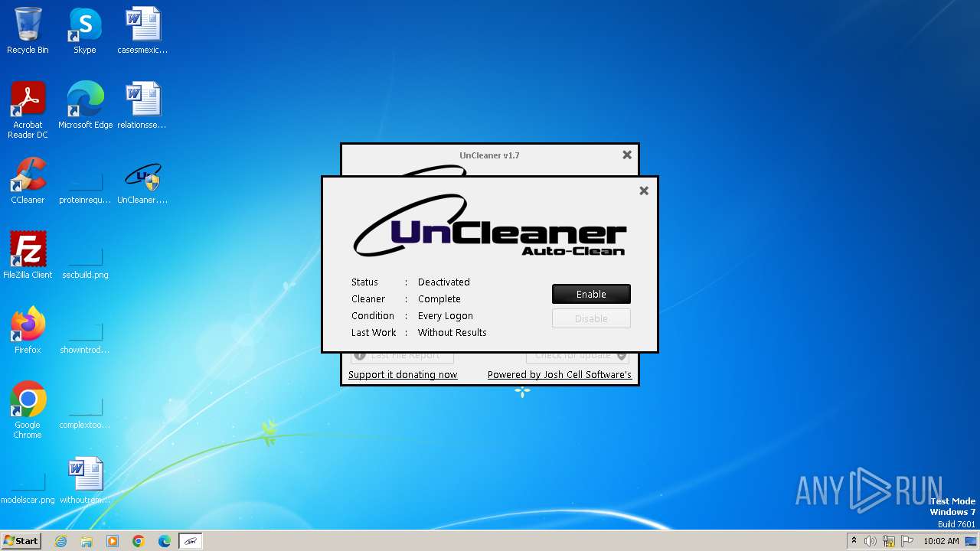
Task: Select the showintrod desktop file
Action: point(85,337)
